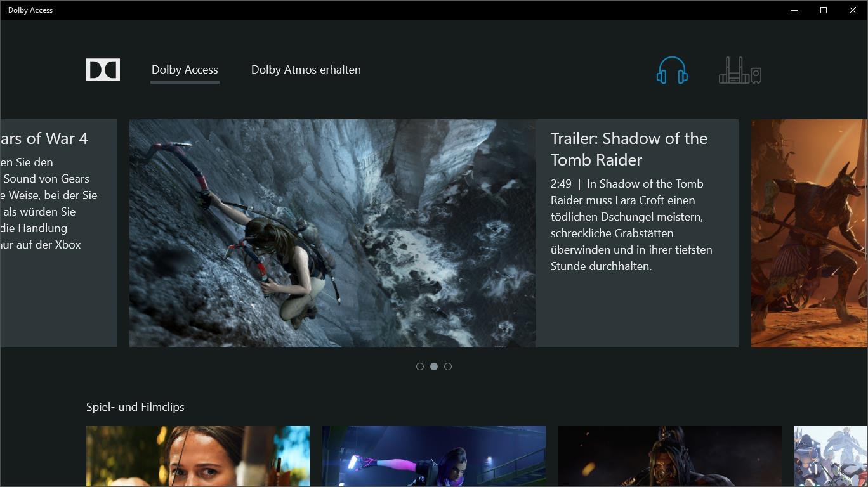The height and width of the screenshot is (487, 868).
Task: Select the home theater setup icon
Action: click(x=740, y=70)
